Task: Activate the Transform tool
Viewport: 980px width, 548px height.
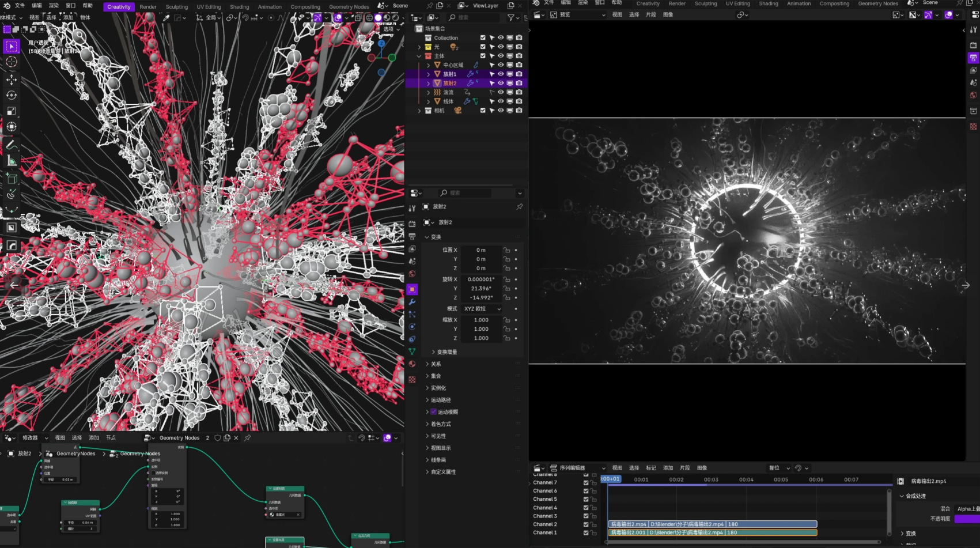Action: click(12, 126)
